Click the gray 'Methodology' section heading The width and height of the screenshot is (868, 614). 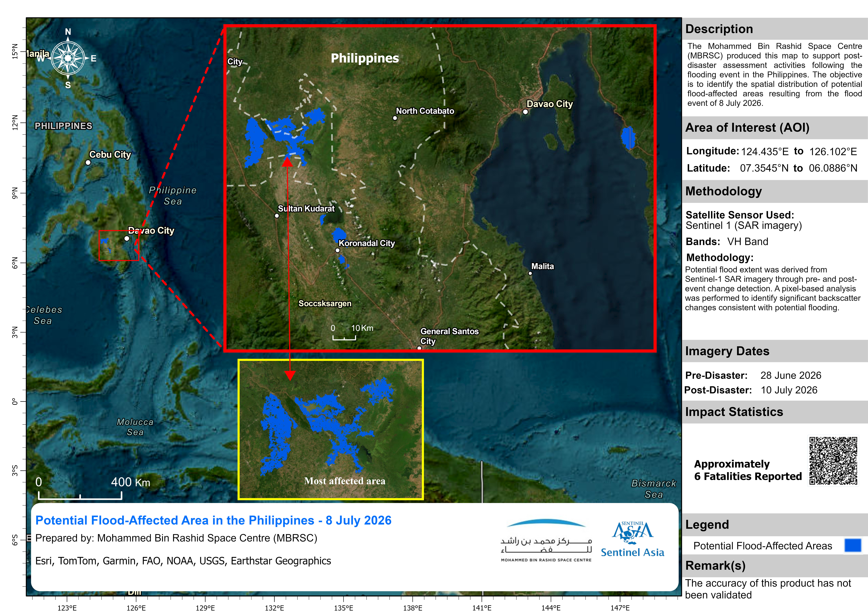pos(724,191)
